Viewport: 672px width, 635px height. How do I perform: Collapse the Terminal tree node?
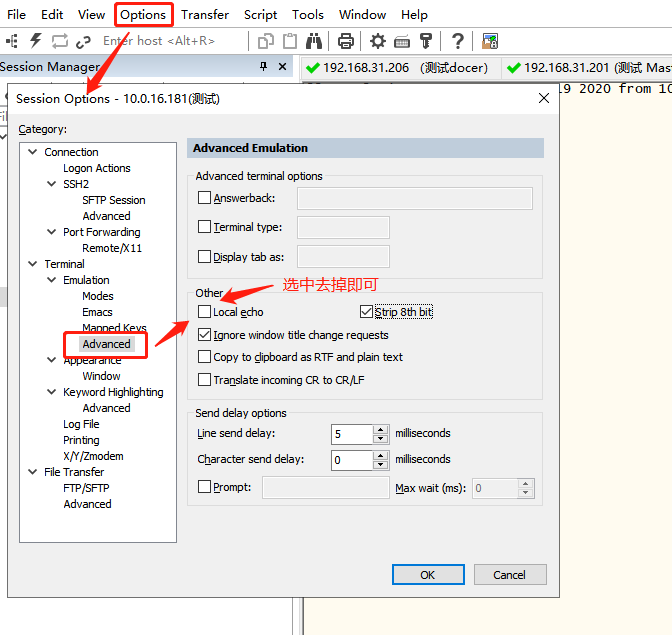[x=33, y=264]
